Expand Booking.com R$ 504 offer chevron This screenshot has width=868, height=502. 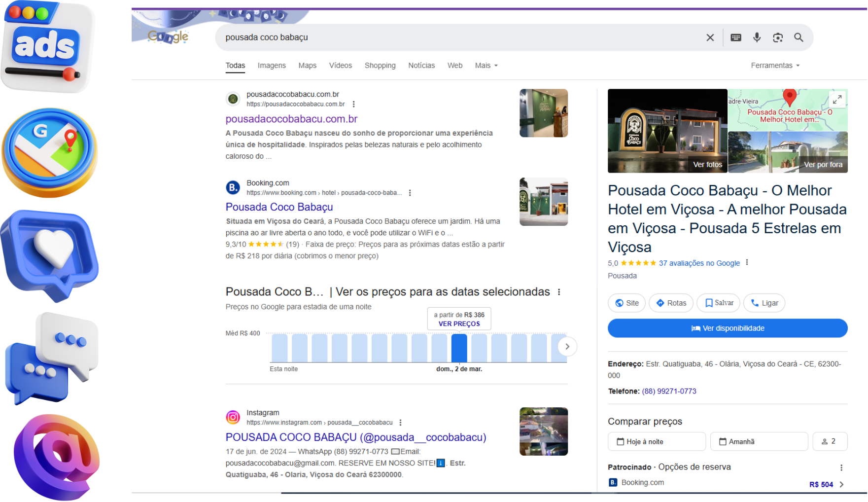[x=841, y=484]
